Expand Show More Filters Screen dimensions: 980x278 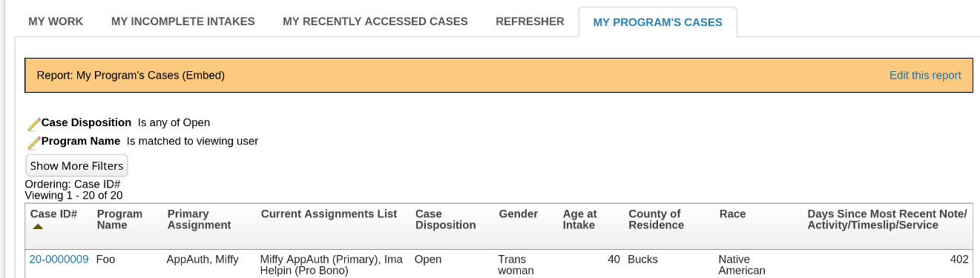click(x=76, y=165)
